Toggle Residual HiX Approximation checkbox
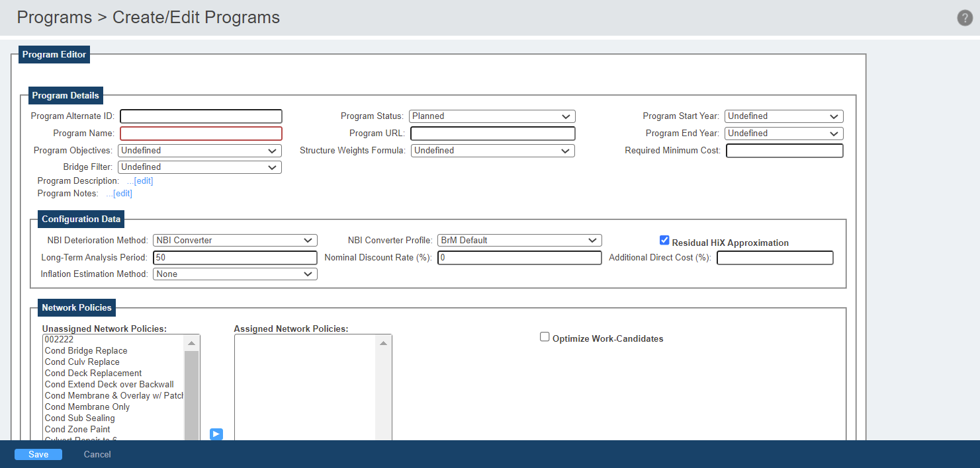This screenshot has height=468, width=980. click(664, 240)
